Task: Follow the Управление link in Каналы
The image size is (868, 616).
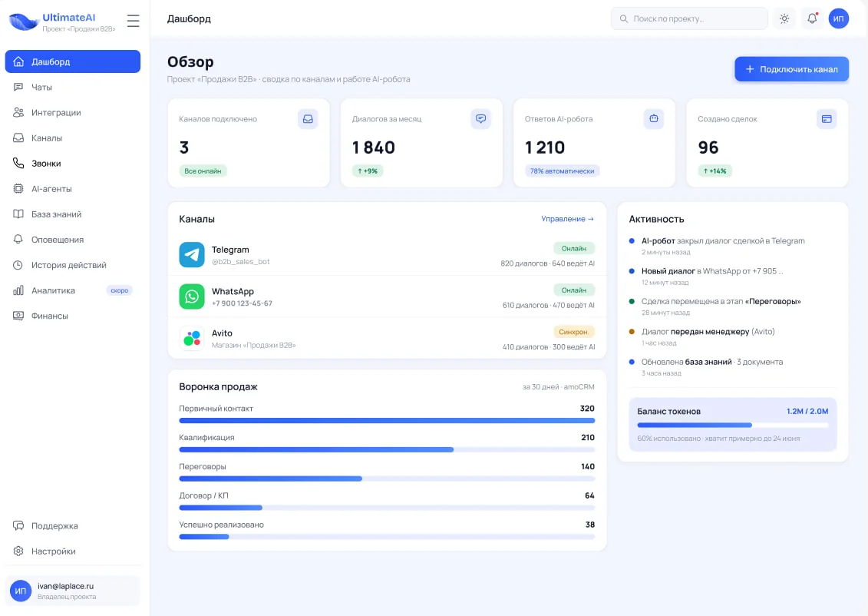Action: tap(567, 219)
